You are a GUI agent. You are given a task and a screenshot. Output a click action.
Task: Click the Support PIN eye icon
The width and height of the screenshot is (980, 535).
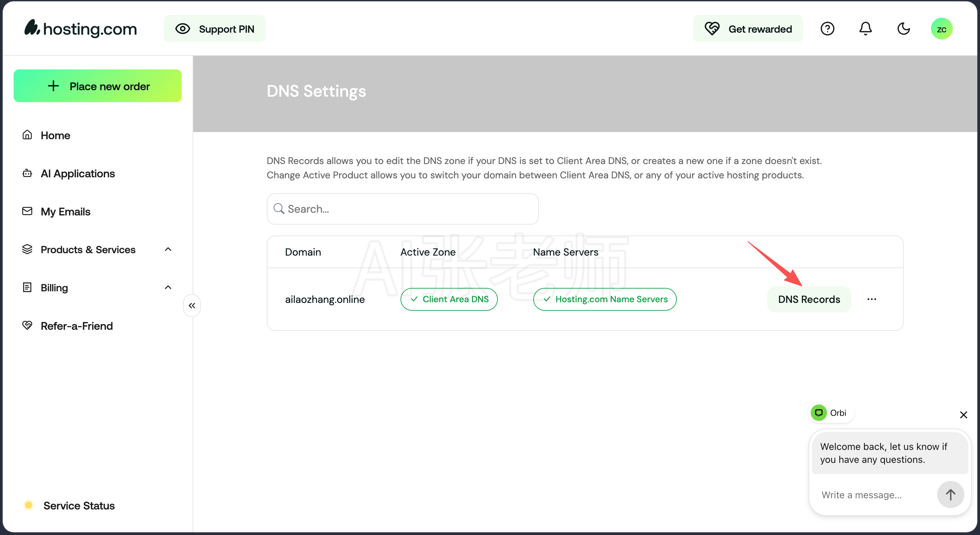pos(183,29)
